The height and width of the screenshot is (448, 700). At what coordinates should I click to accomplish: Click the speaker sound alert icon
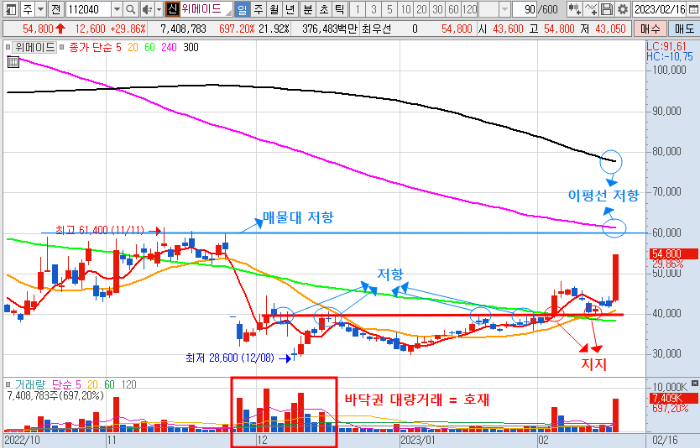click(x=146, y=9)
